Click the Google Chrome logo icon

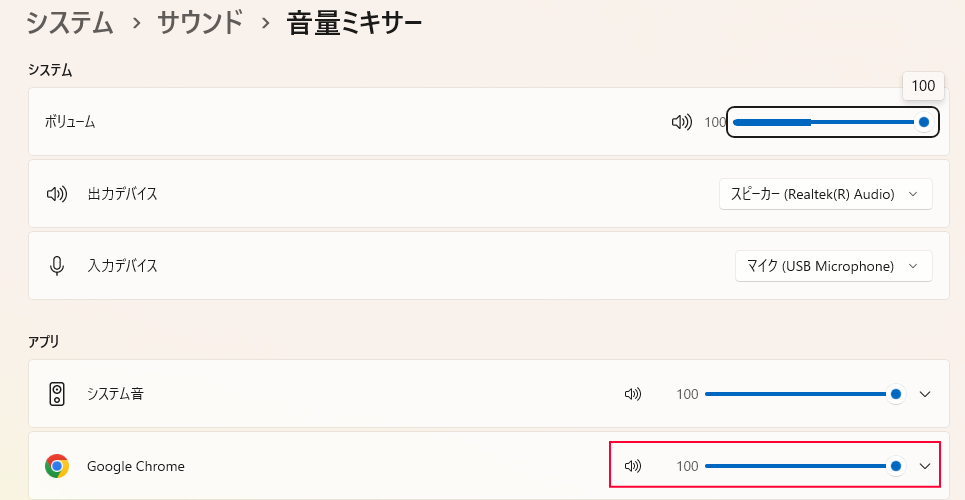click(57, 466)
